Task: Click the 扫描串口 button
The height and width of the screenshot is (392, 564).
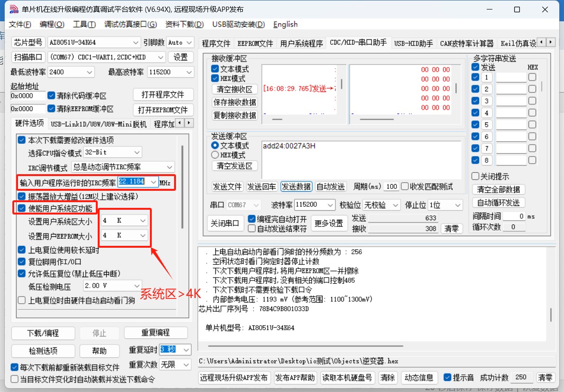Action: 28,57
